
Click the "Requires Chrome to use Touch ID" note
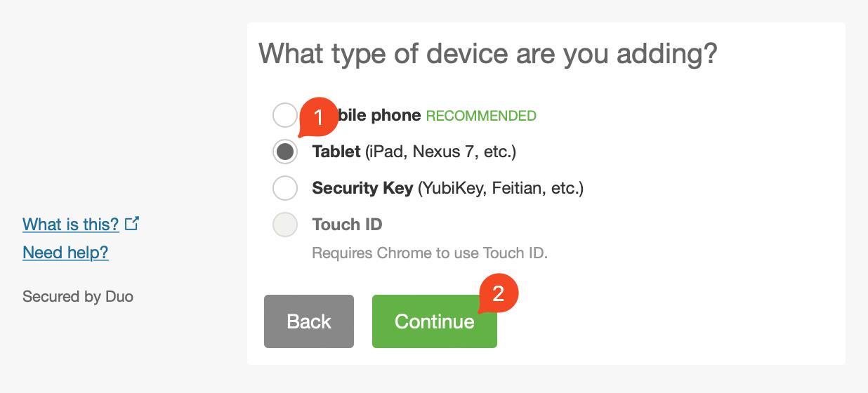pyautogui.click(x=429, y=253)
